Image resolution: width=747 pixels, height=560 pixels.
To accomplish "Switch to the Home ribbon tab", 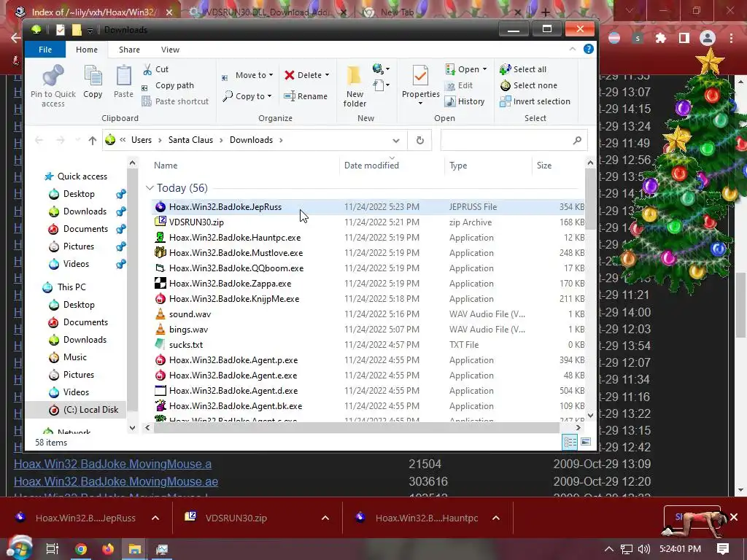I will click(87, 50).
